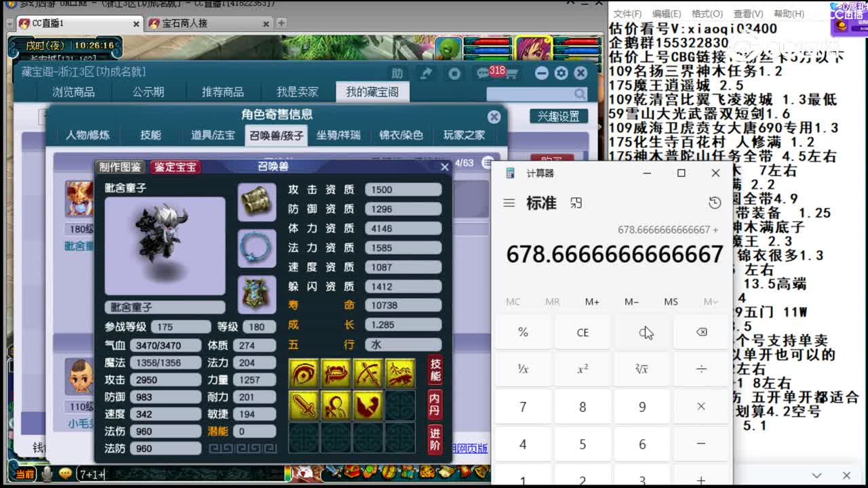
Task: Switch to the 内丹 side tab
Action: pos(435,405)
